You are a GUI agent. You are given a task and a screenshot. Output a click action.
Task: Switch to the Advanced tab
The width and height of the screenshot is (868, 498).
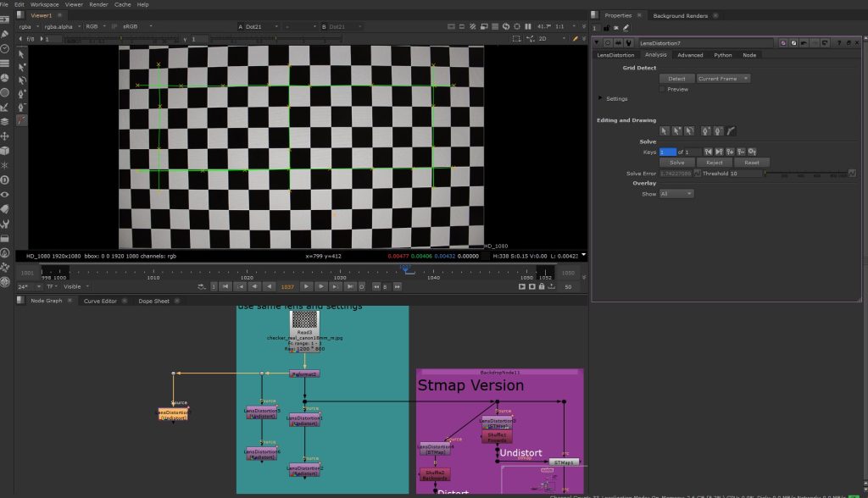[690, 55]
